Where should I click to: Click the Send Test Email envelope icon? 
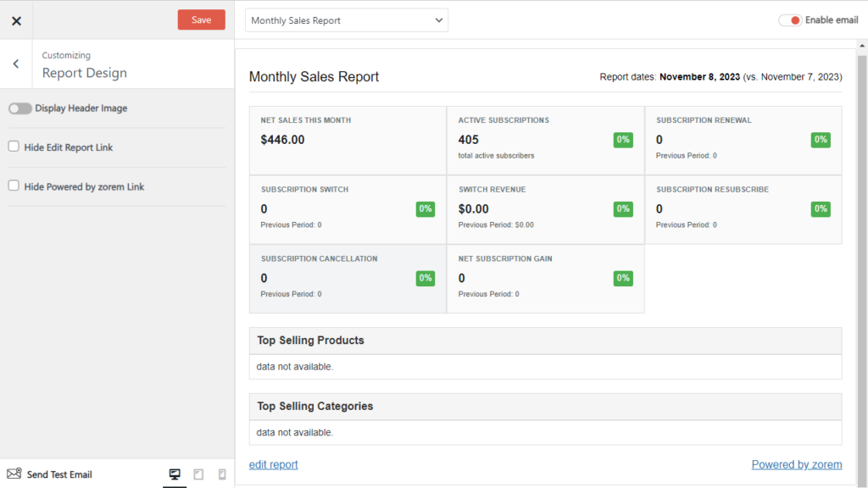click(14, 474)
